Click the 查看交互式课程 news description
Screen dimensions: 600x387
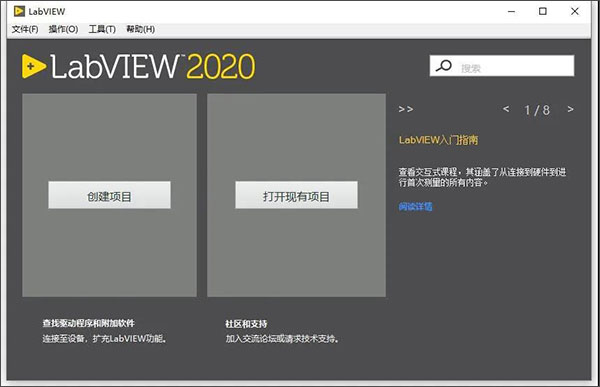click(x=482, y=177)
